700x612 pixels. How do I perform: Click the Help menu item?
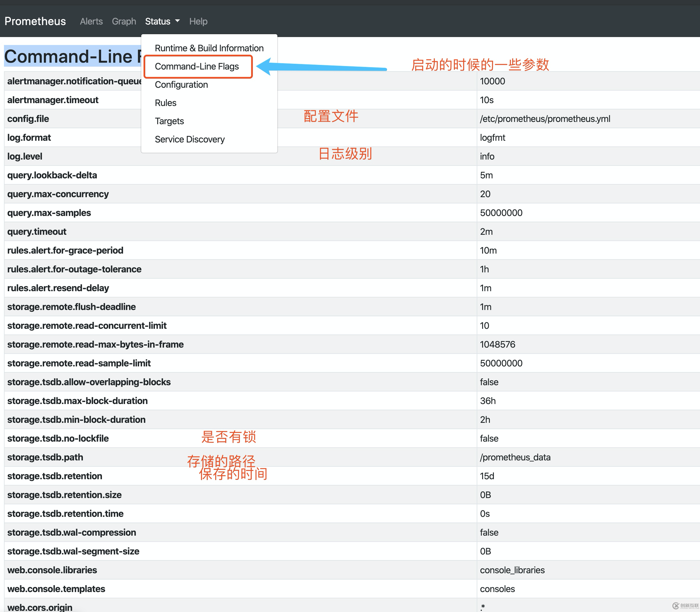pos(199,21)
